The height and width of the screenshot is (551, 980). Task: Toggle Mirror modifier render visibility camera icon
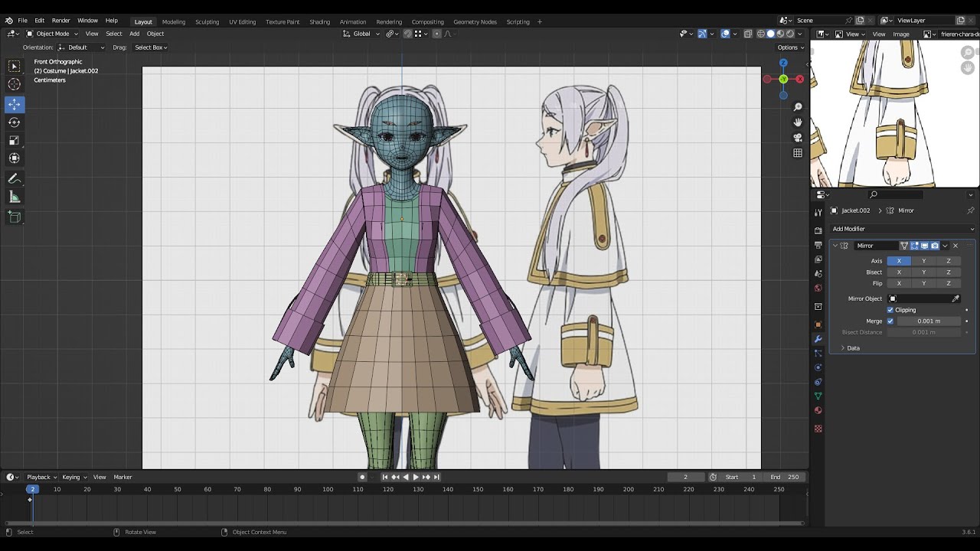tap(935, 246)
